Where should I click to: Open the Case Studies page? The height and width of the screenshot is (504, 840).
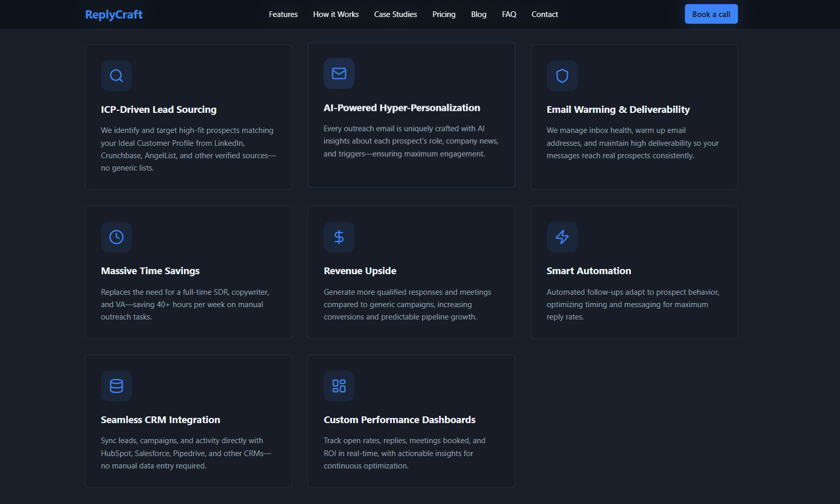(x=395, y=14)
